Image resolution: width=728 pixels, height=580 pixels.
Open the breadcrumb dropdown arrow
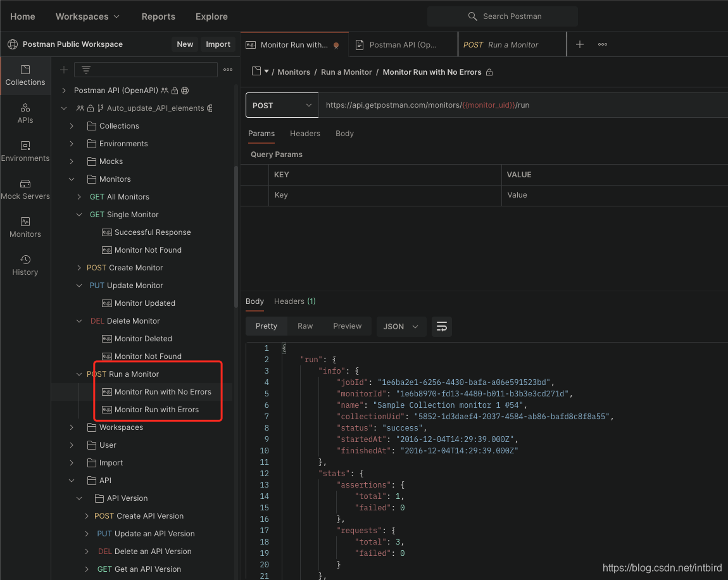[x=267, y=72]
